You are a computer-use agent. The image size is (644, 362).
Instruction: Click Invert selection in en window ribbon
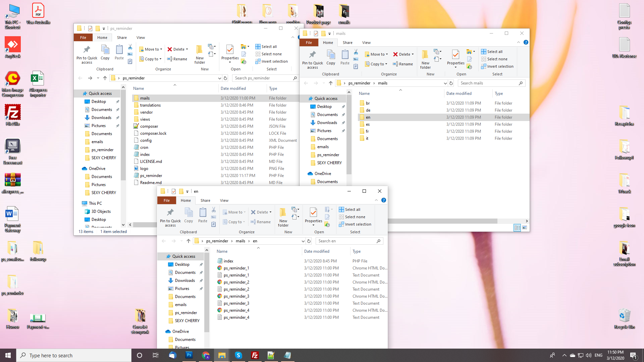tap(355, 224)
